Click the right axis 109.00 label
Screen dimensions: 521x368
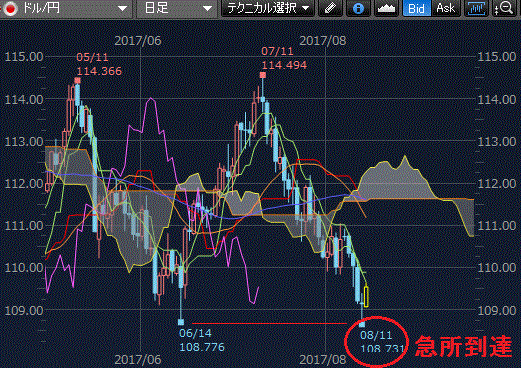click(x=497, y=310)
